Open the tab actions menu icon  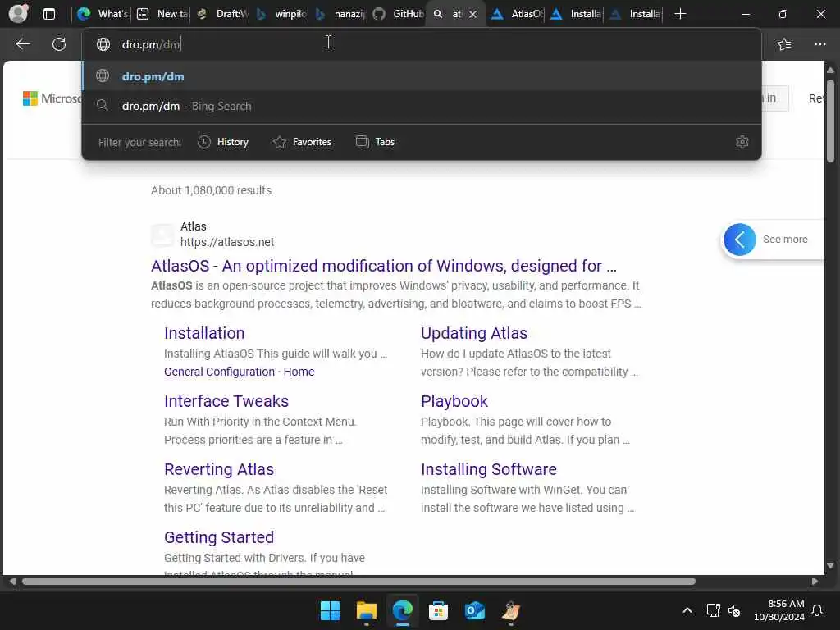pos(48,14)
